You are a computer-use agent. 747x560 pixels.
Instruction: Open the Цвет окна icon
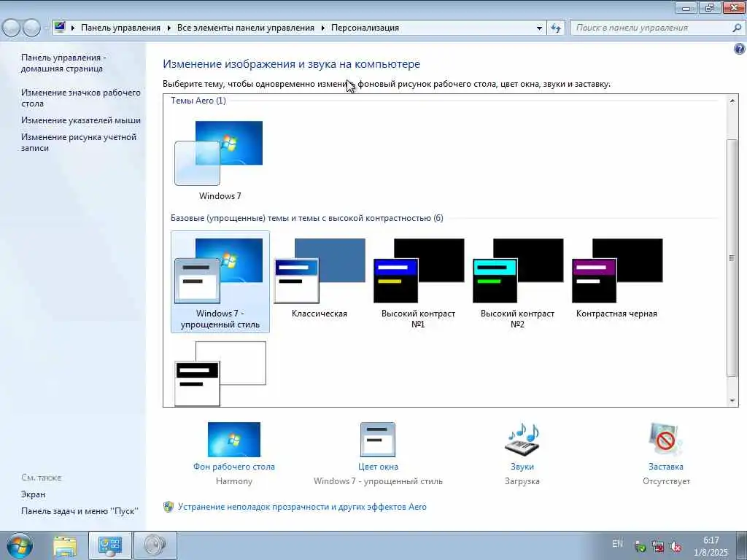click(x=378, y=440)
